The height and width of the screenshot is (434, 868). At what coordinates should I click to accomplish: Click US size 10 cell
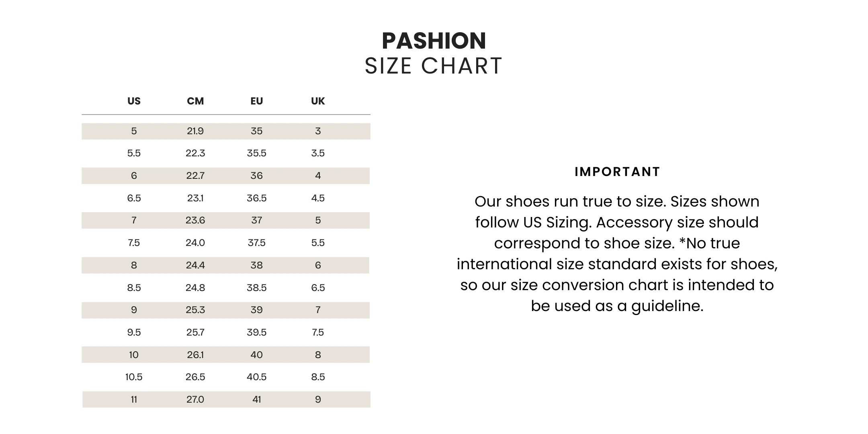click(134, 355)
